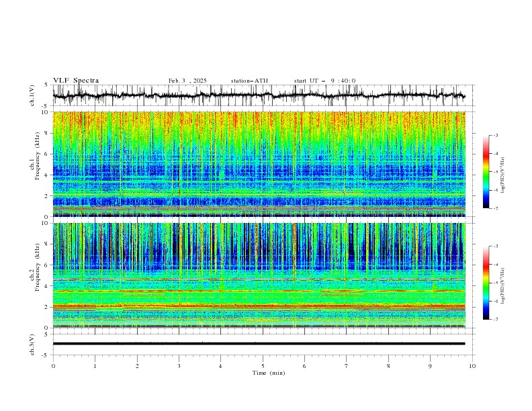This screenshot has height=411, width=532.
Task: Click the "-7" tick of ch.2 color bar
Action: pyautogui.click(x=495, y=319)
